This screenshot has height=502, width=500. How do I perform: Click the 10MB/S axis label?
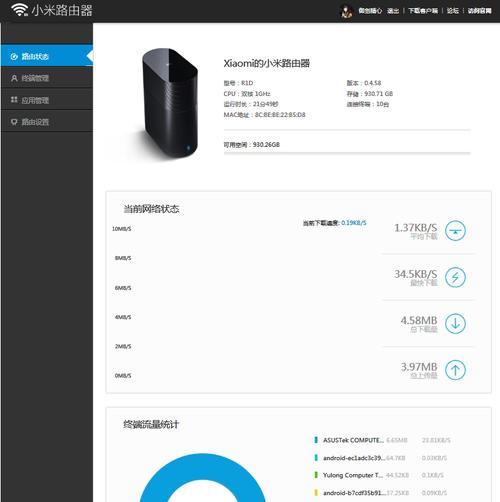[x=122, y=229]
